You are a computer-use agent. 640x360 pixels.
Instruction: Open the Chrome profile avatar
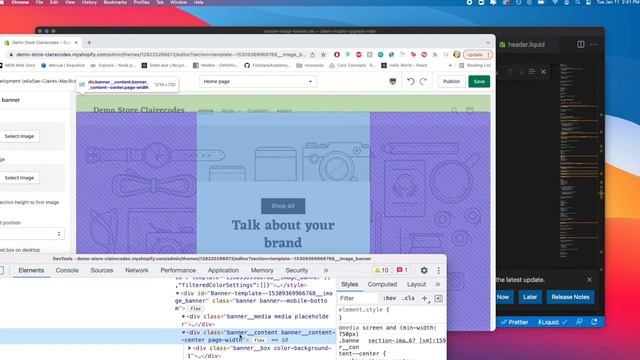(457, 54)
